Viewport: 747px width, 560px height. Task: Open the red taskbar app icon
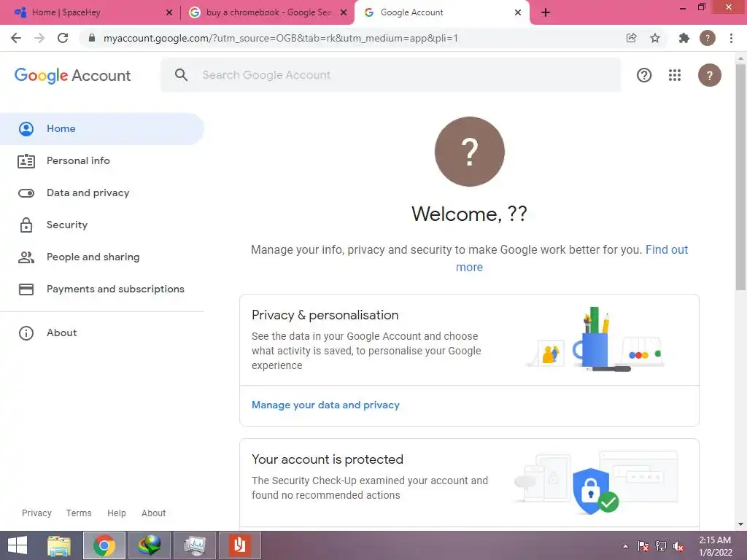pos(239,545)
